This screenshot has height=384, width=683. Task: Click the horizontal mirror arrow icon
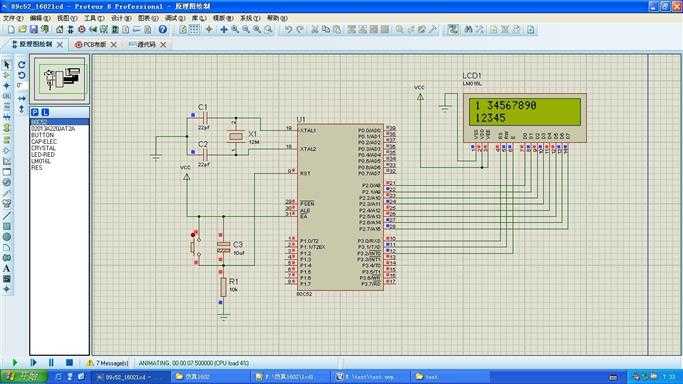point(21,98)
